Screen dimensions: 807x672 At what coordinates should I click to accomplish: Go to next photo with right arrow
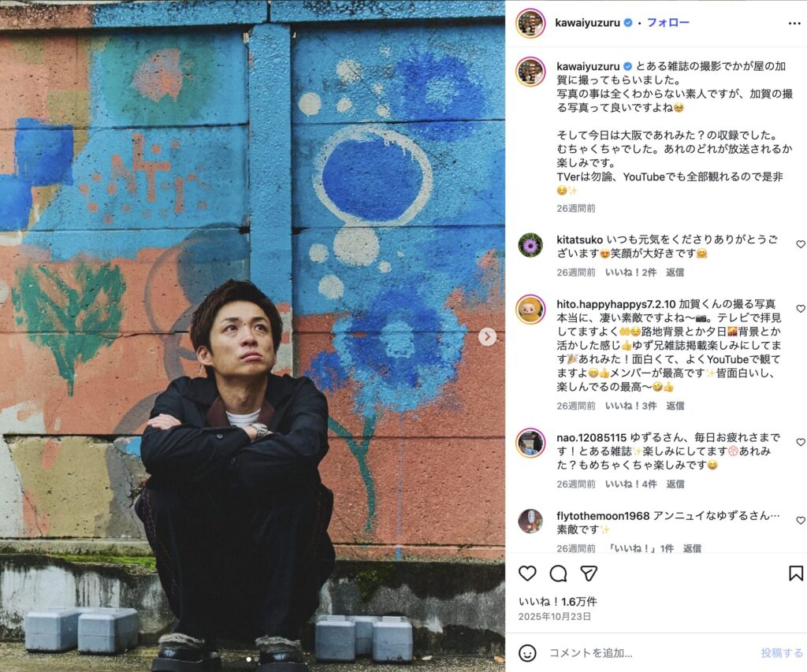point(487,337)
